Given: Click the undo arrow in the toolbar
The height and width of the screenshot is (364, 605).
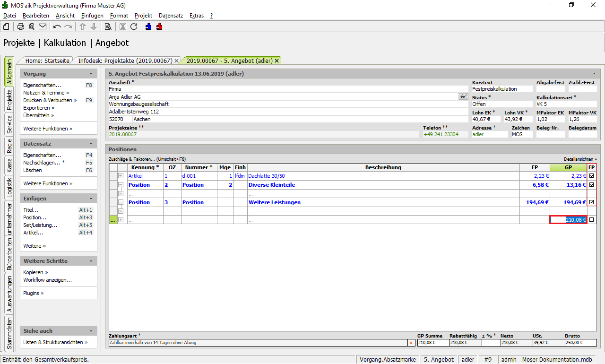Looking at the screenshot, I should click(x=57, y=26).
